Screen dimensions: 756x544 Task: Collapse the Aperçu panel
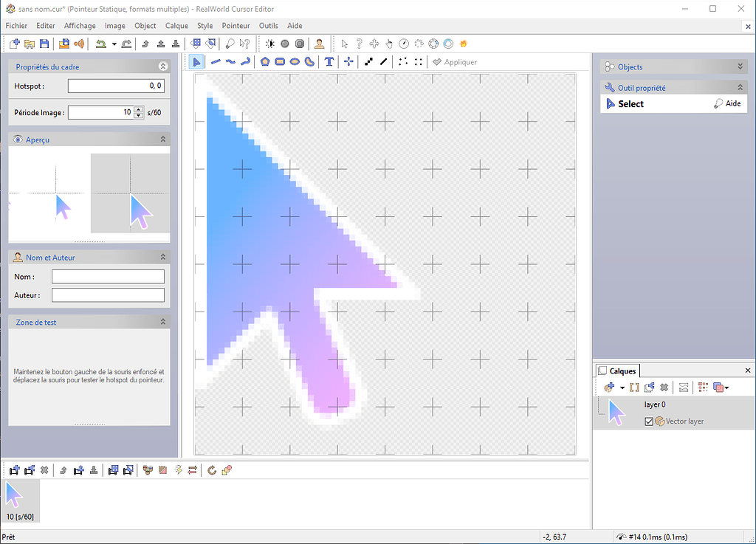[162, 139]
